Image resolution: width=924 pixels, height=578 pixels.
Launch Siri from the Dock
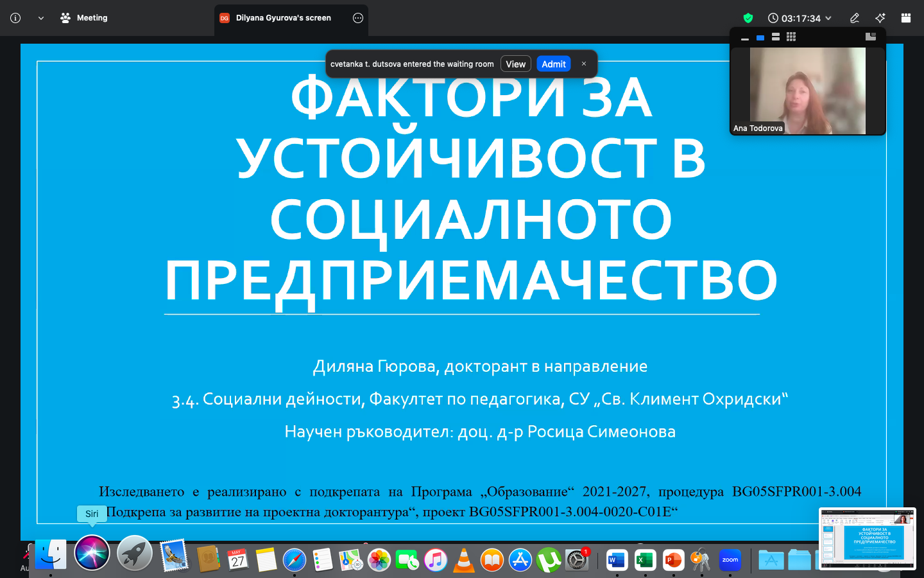pyautogui.click(x=92, y=553)
